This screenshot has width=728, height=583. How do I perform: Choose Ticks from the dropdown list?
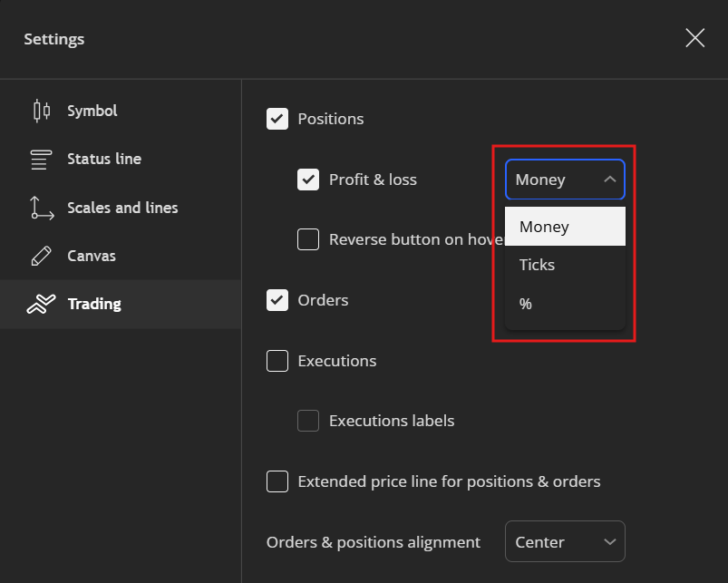click(x=537, y=265)
